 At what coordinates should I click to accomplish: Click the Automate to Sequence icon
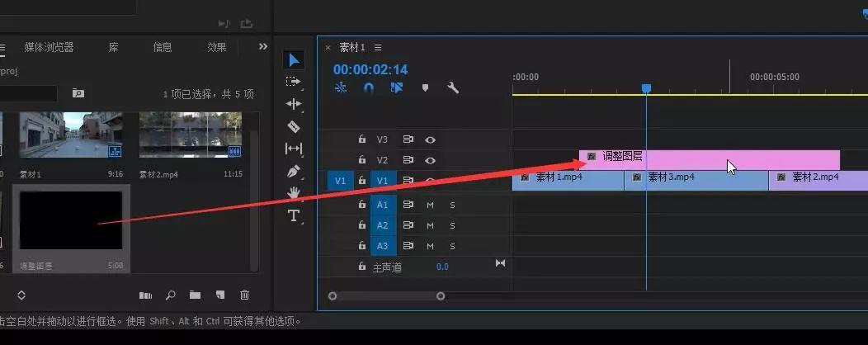[x=145, y=295]
